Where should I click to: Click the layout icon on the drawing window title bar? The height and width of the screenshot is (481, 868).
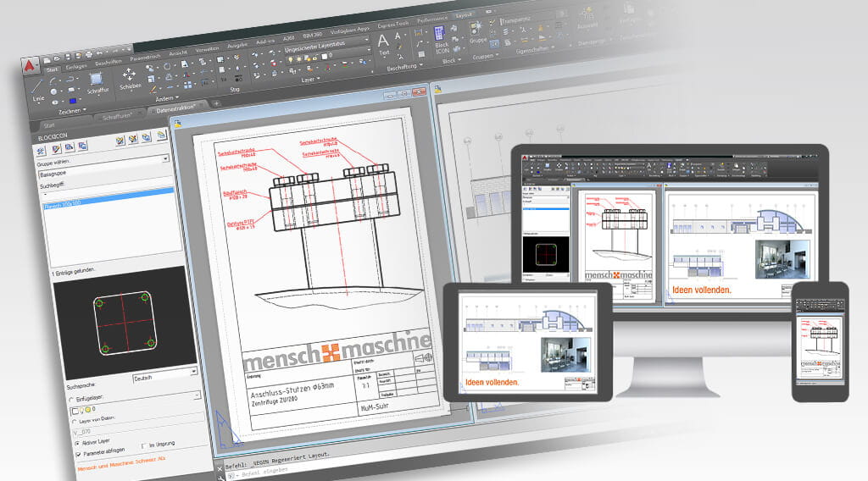(178, 124)
